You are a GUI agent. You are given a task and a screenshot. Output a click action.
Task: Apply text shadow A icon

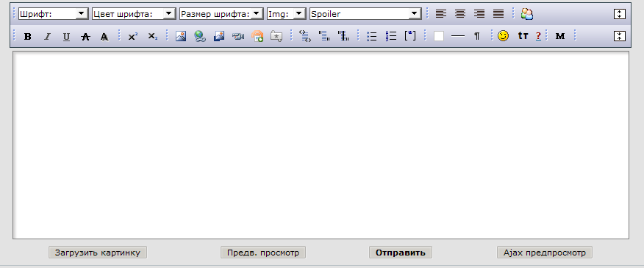pyautogui.click(x=104, y=36)
